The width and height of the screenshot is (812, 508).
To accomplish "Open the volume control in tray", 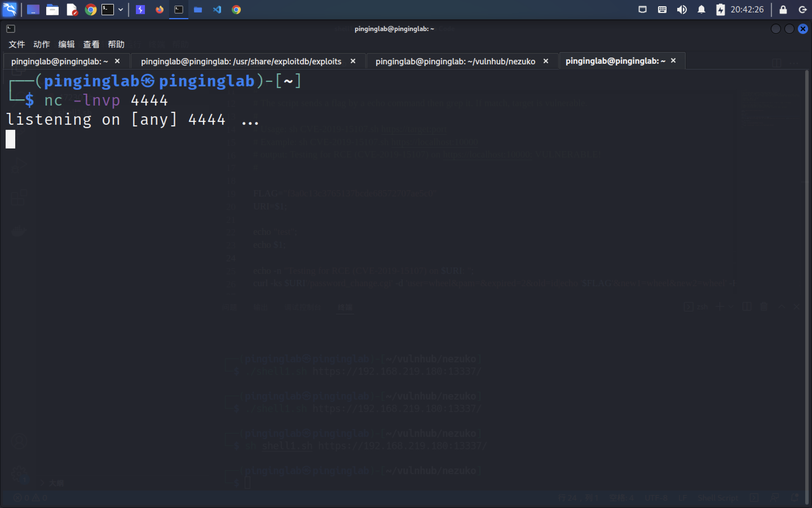I will (681, 9).
